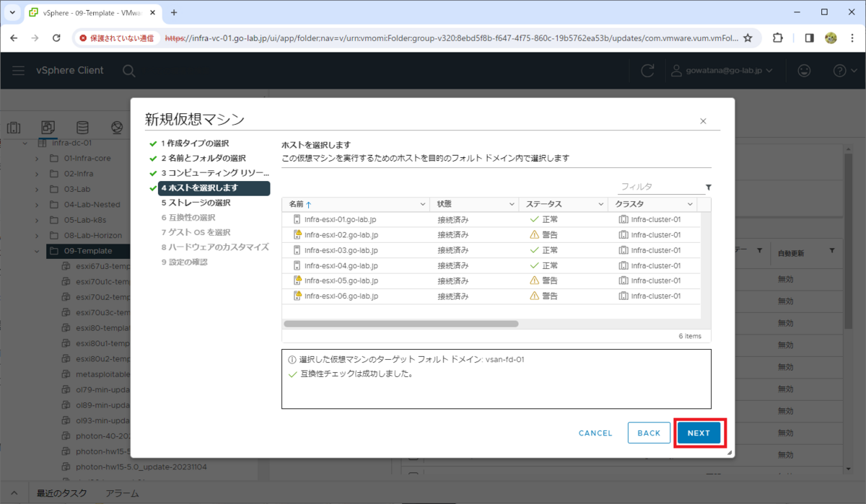Expand the 01-Infra-core folder

[36, 158]
